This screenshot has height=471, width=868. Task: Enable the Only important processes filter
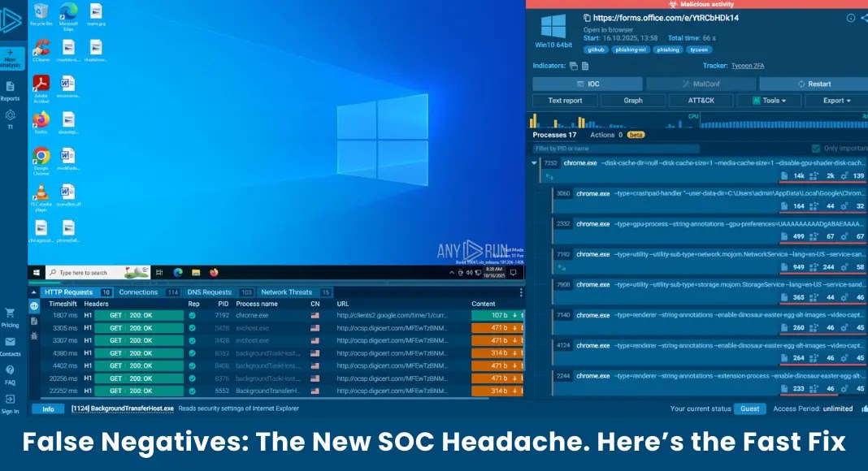tap(816, 148)
